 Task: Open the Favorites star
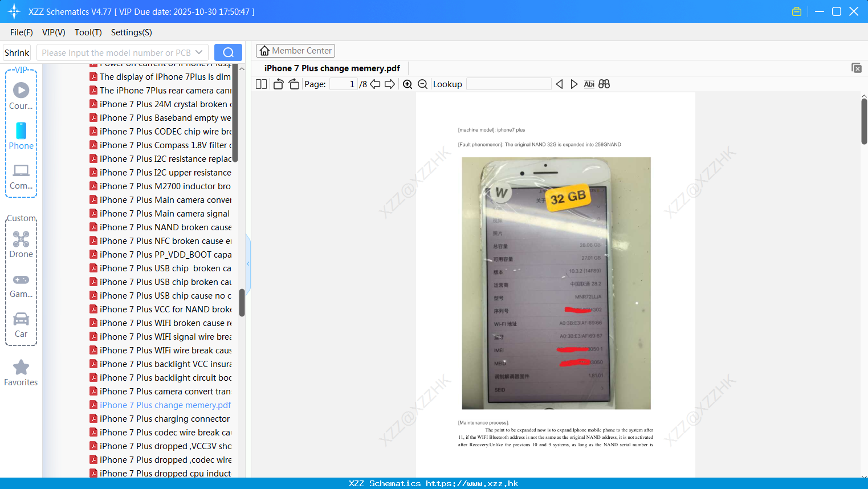tap(21, 373)
